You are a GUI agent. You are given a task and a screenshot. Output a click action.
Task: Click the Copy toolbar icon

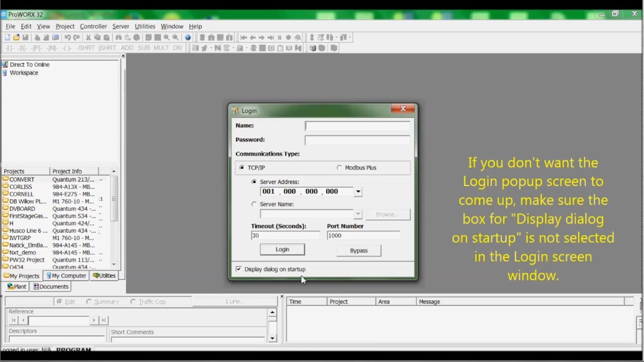point(97,37)
